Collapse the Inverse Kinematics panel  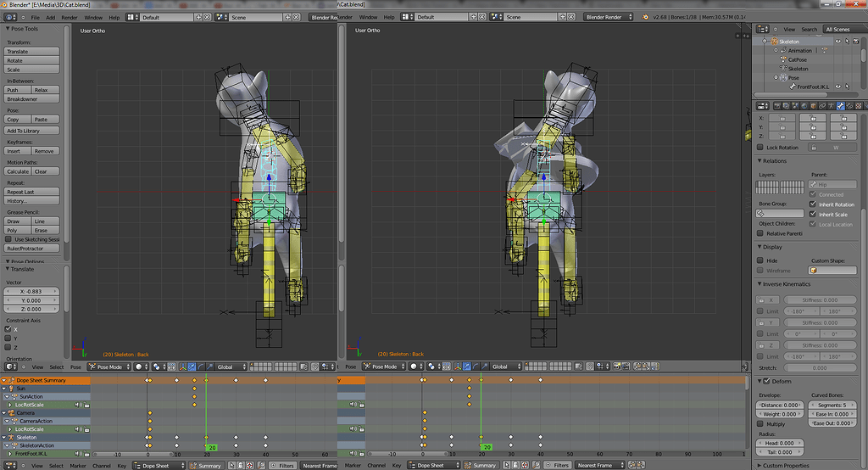click(x=759, y=284)
